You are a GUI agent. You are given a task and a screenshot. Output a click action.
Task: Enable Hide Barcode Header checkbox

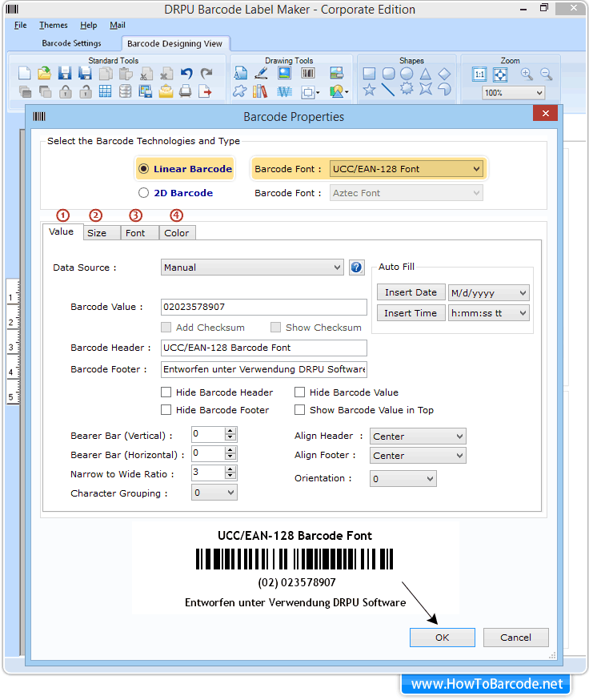[166, 392]
